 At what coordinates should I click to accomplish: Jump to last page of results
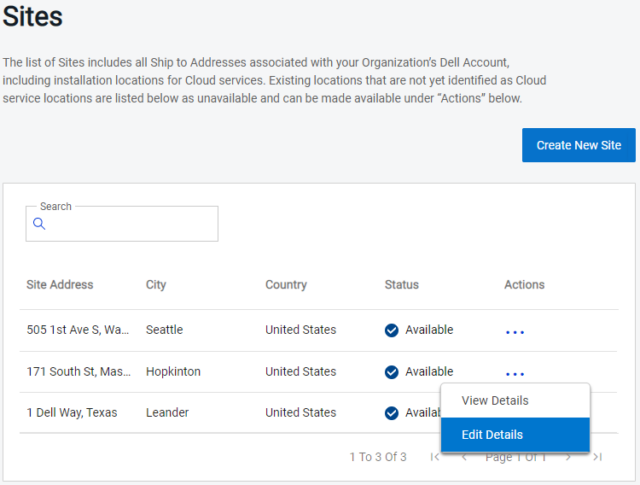[597, 457]
